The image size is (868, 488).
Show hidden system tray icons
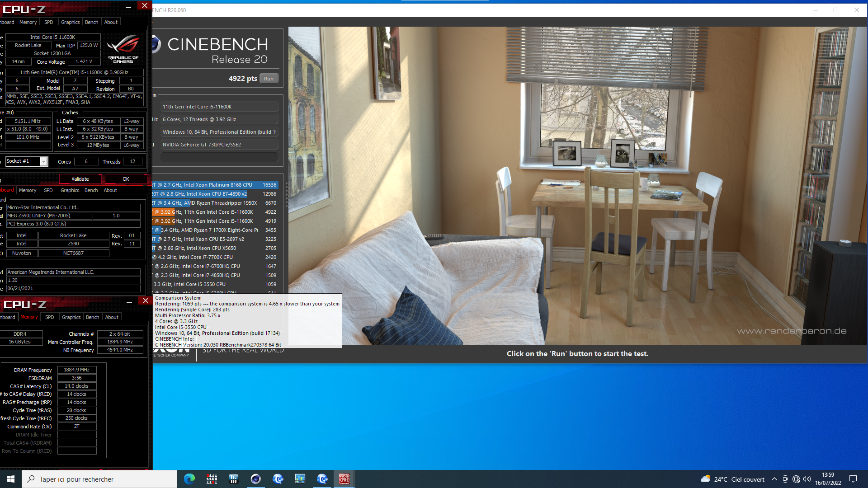pos(774,479)
